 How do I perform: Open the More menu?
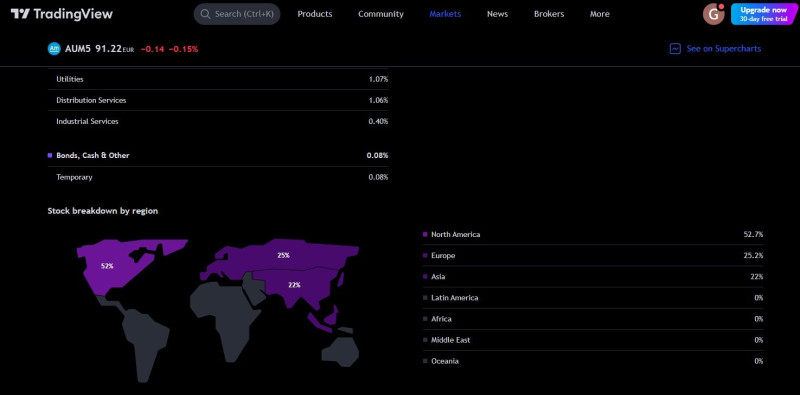pyautogui.click(x=599, y=14)
